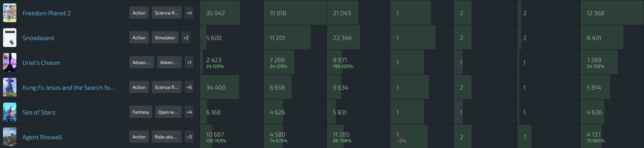Viewport: 644px width, 148px height.
Task: Open the Sea of Stars title link
Action: (39, 112)
